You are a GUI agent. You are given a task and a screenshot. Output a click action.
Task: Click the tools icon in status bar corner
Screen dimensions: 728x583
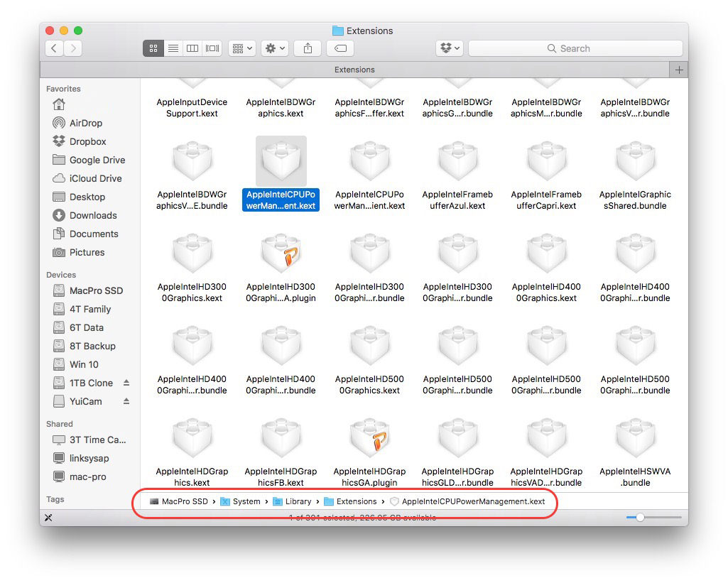(48, 518)
